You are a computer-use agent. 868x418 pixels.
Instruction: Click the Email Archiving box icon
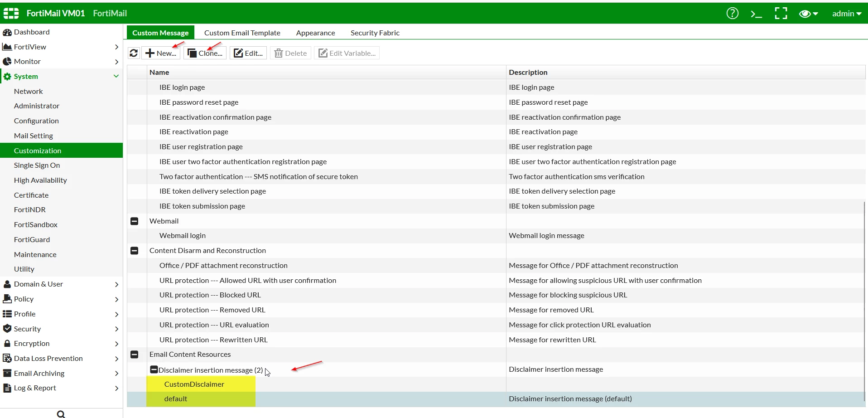point(7,373)
